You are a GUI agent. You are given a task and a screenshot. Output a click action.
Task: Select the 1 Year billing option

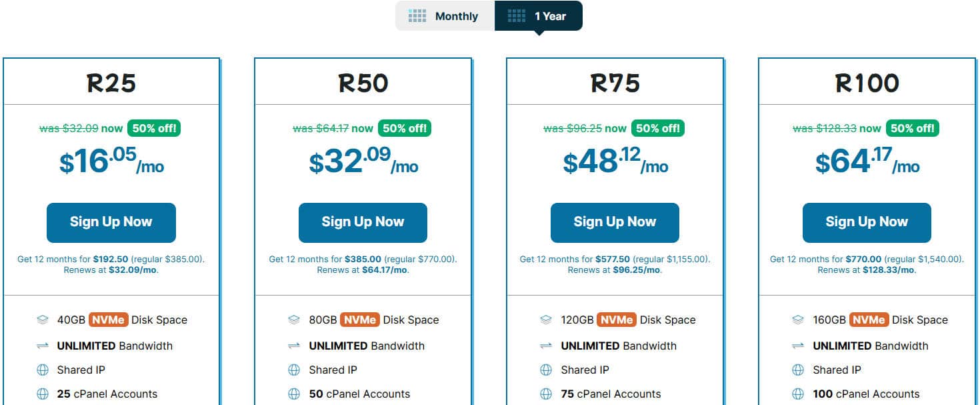pyautogui.click(x=539, y=16)
